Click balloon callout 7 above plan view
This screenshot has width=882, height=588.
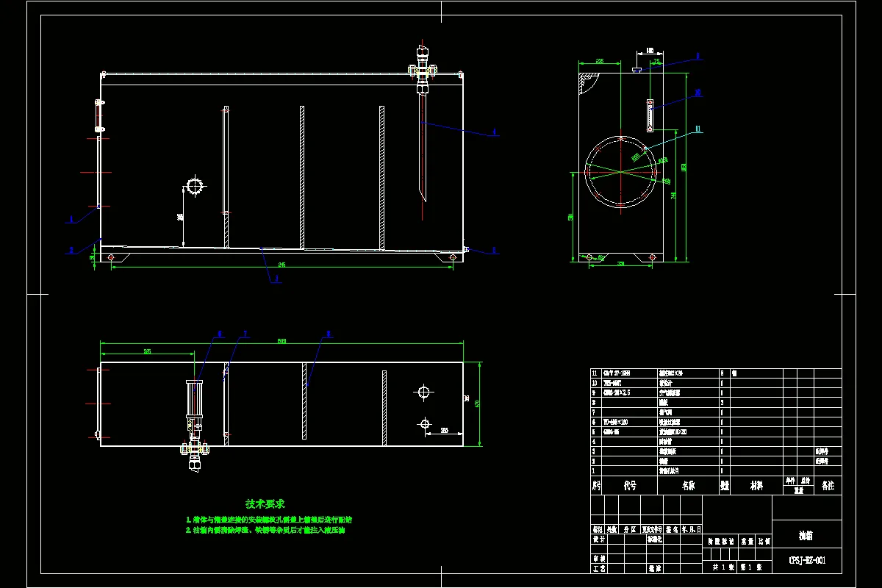(x=245, y=334)
